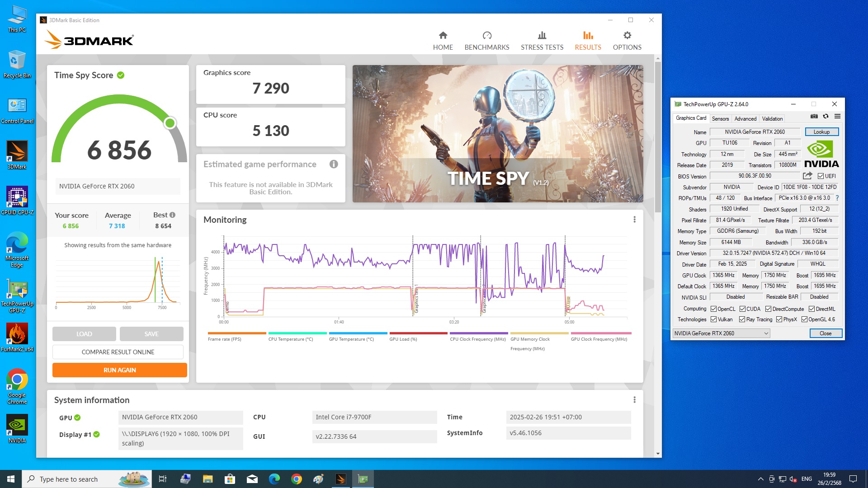Open Benchmarks section in 3DMark
Viewport: 868px width, 488px height.
486,41
